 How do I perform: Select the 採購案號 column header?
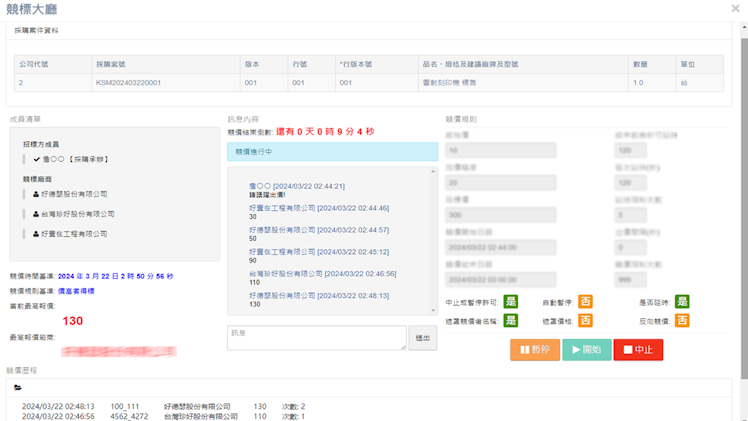(166, 64)
